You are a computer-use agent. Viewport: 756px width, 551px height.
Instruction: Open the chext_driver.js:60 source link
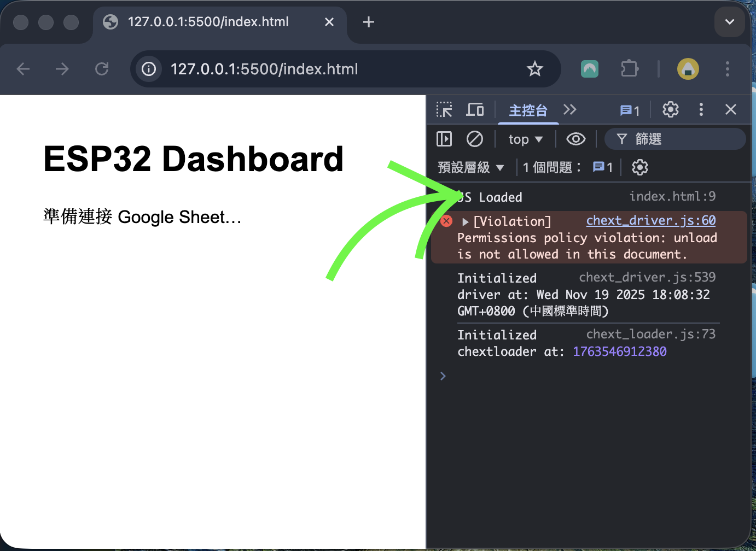point(650,220)
